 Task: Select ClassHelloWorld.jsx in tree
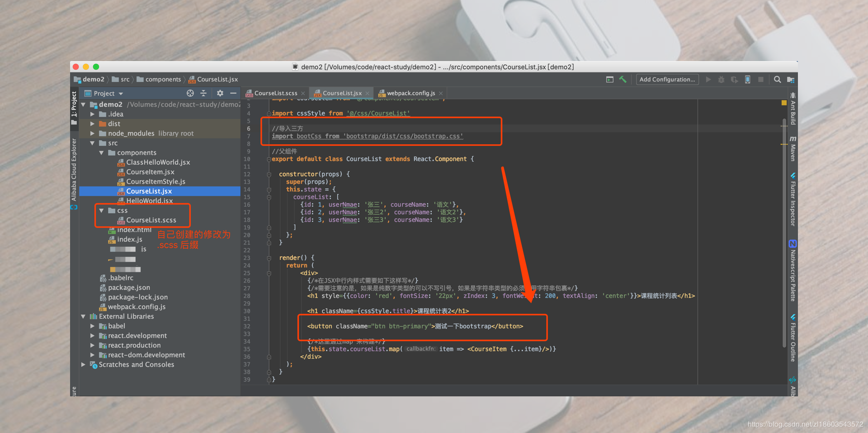pos(158,162)
